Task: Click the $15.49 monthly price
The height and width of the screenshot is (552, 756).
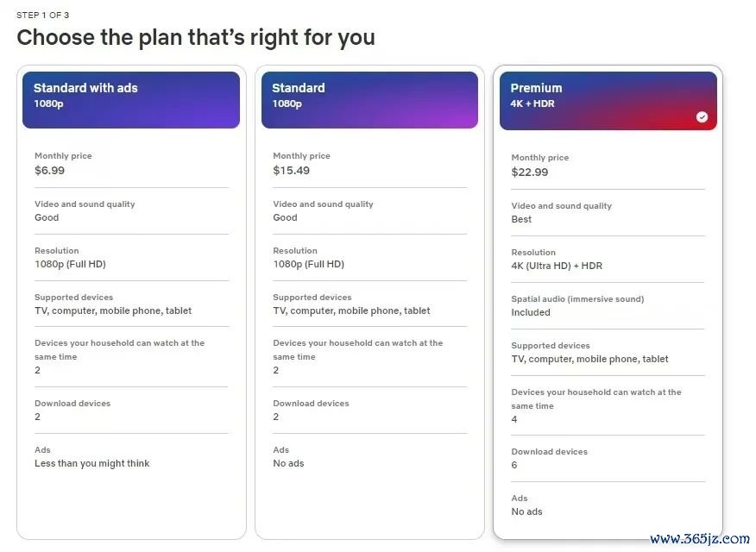Action: click(x=291, y=171)
